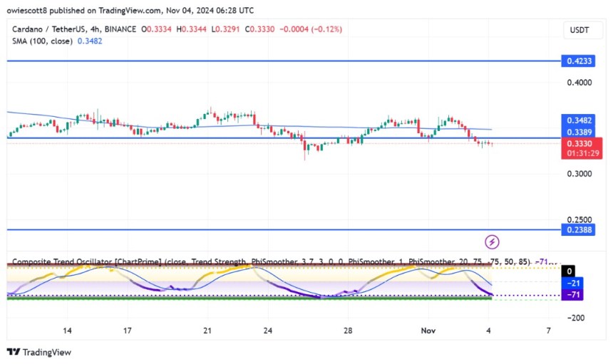Click the Nov date on time axis
613x364 pixels.
(428, 331)
